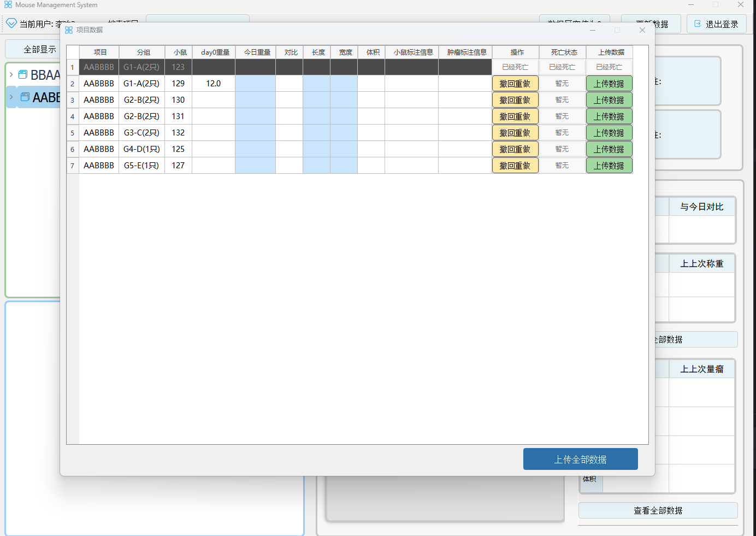
Task: Click the 对比 column header
Action: click(290, 52)
